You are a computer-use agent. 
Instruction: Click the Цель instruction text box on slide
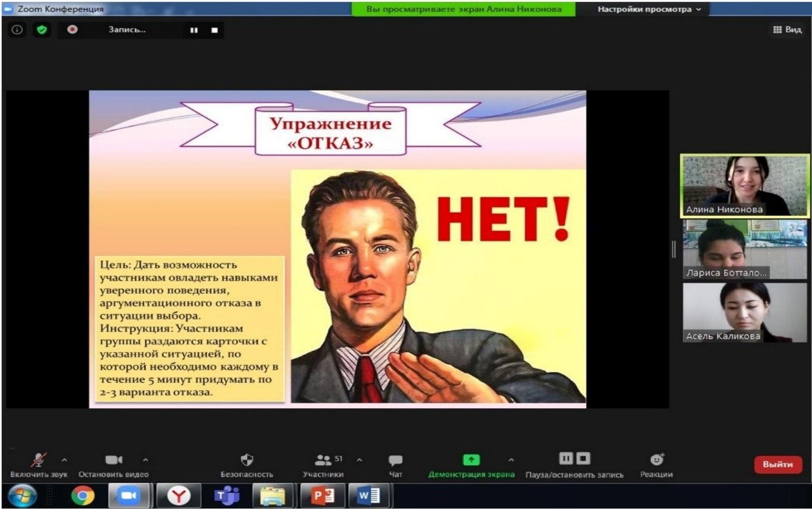[190, 329]
